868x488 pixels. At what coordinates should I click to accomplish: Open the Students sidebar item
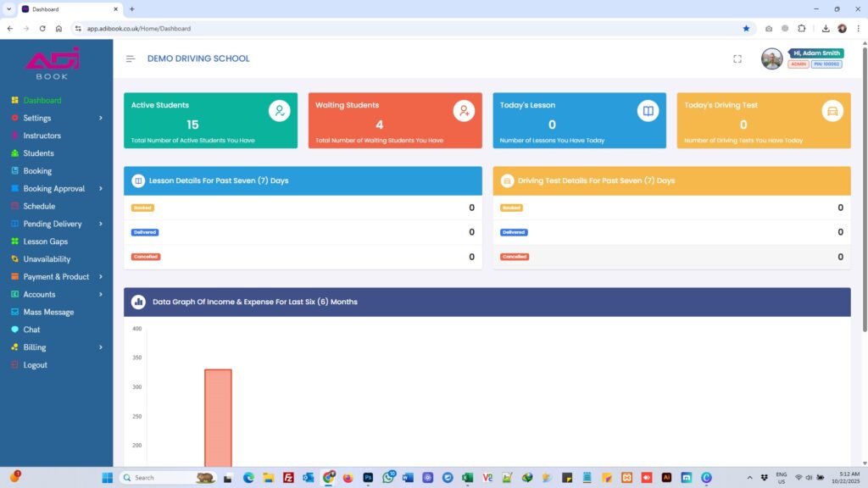coord(38,153)
